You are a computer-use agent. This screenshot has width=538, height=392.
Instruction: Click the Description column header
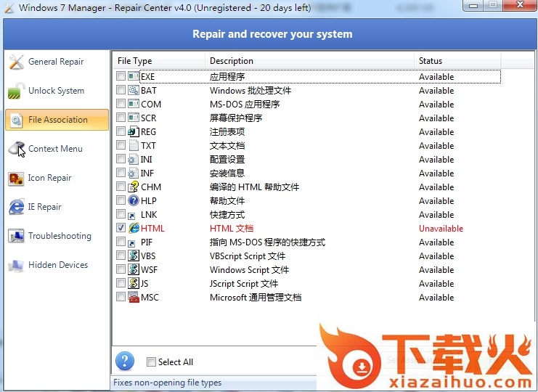pyautogui.click(x=232, y=61)
